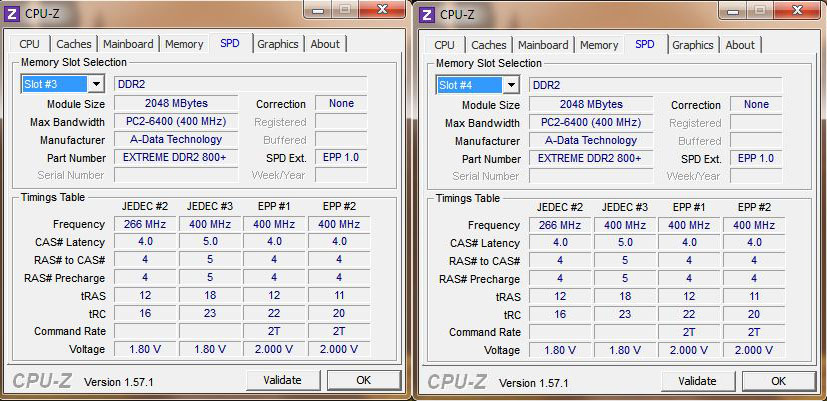Viewport: 827px width, 401px height.
Task: Click the JEDEC #2 tRC value 16 in right window
Action: [x=560, y=314]
